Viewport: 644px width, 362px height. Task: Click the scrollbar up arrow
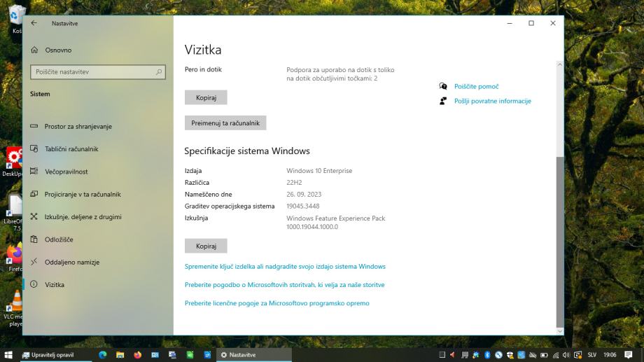coord(560,64)
